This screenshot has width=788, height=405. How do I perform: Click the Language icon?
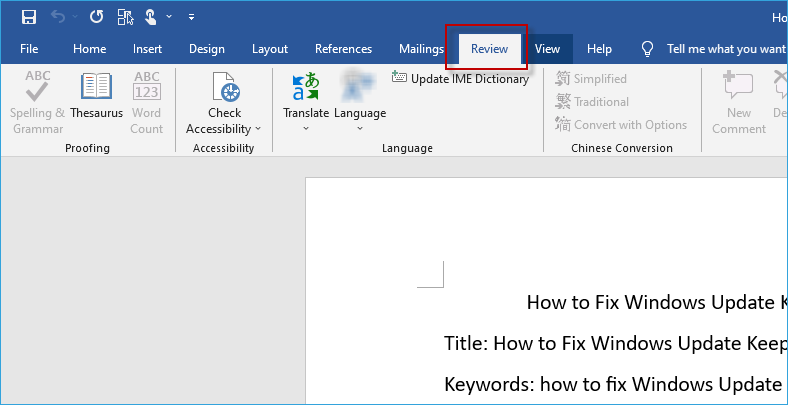[360, 85]
